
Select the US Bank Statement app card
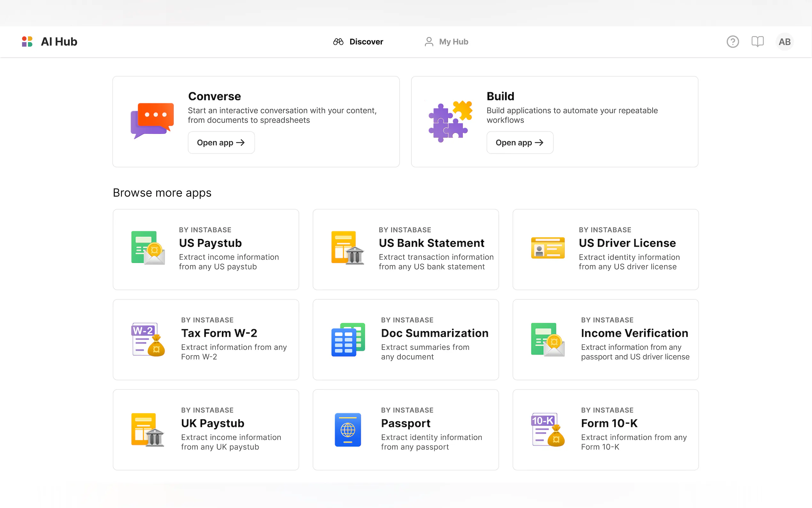tap(405, 249)
